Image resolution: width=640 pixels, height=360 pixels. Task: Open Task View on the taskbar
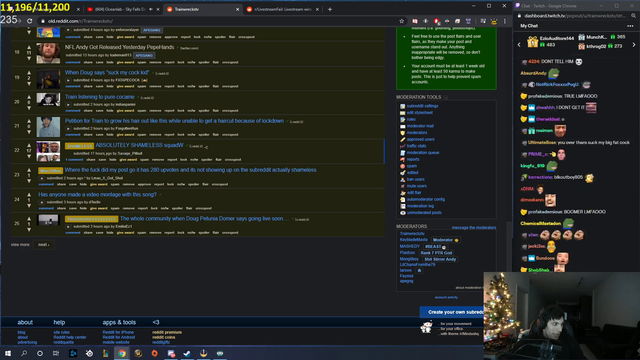[56, 353]
